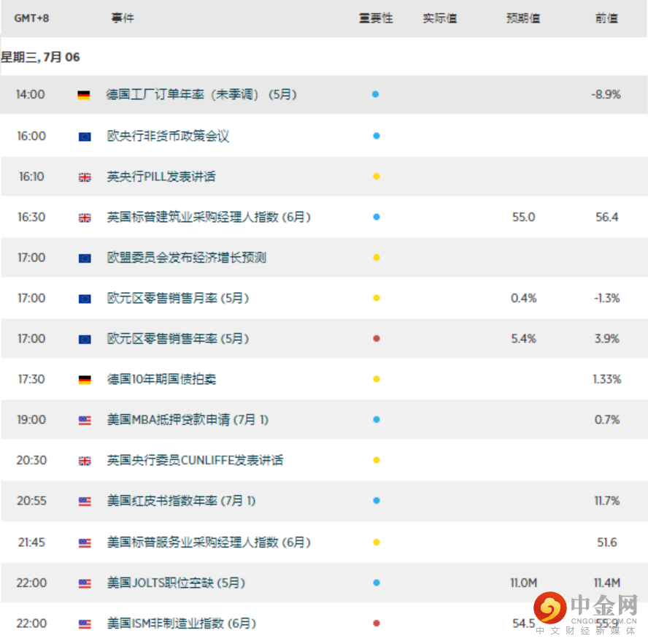
Task: Click the time 20:55
Action: click(31, 501)
